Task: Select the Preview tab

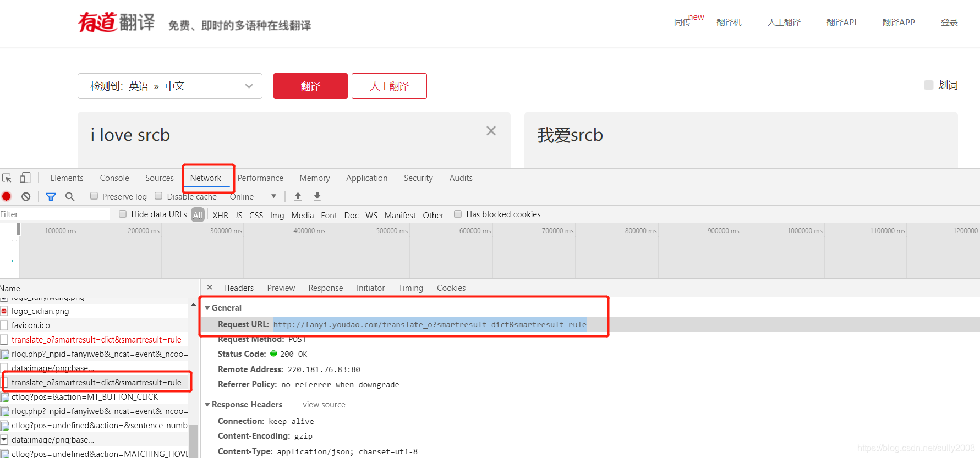Action: click(x=281, y=288)
